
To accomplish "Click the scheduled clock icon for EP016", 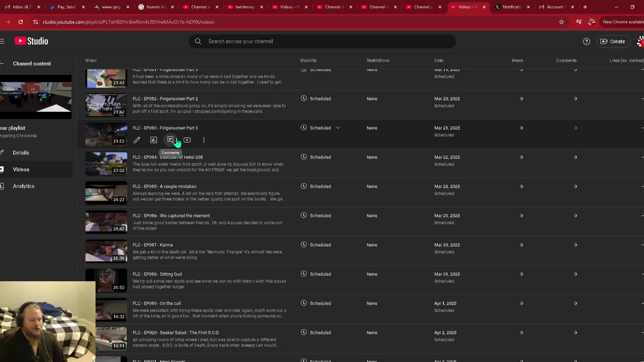I will 304,215.
